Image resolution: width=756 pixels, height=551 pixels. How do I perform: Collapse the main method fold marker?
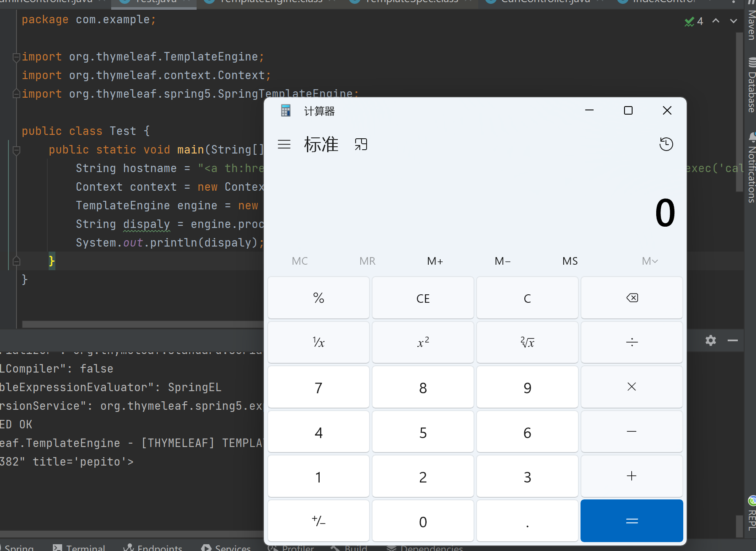click(x=16, y=150)
